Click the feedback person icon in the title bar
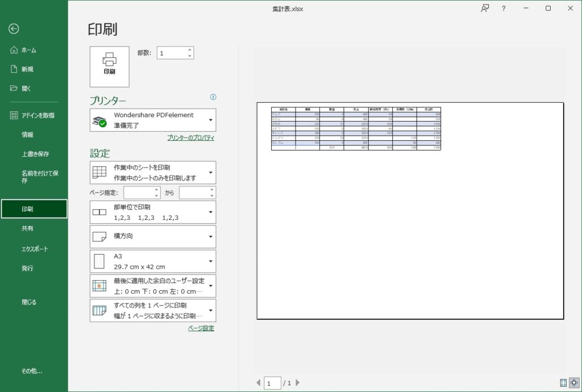This screenshot has height=392, width=582. [x=485, y=9]
